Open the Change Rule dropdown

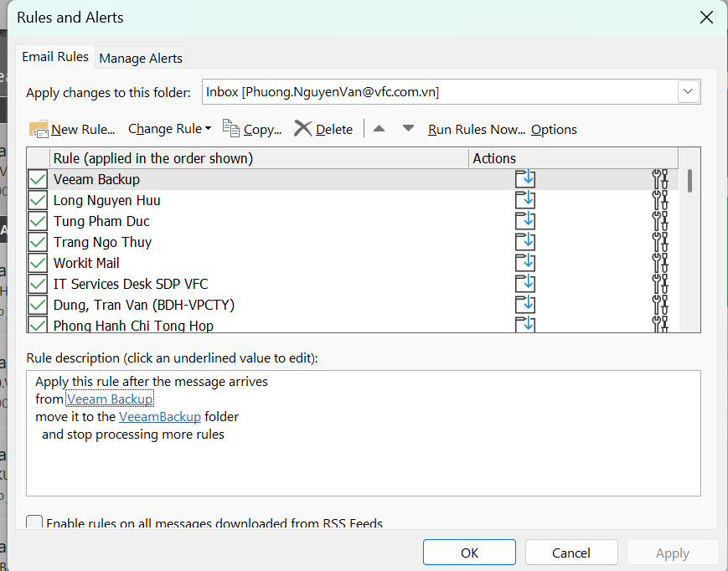tap(169, 129)
